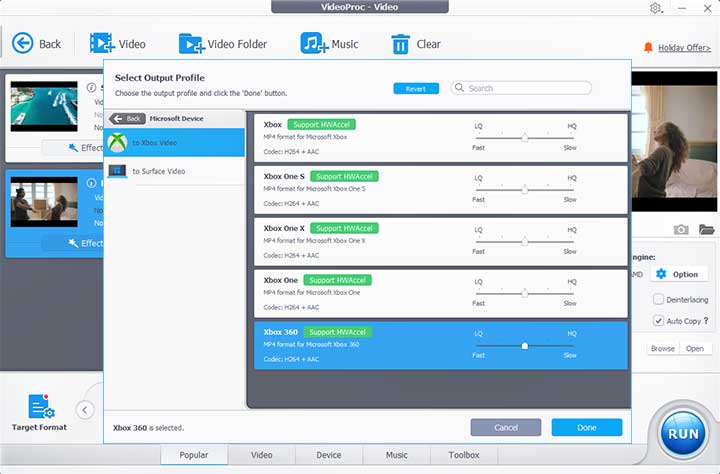Click the Open button

pyautogui.click(x=695, y=349)
